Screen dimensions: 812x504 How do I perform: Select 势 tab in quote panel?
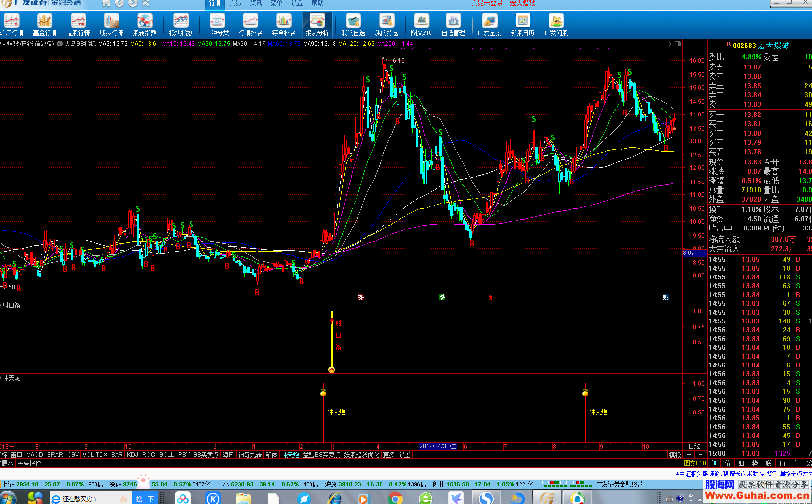755,463
